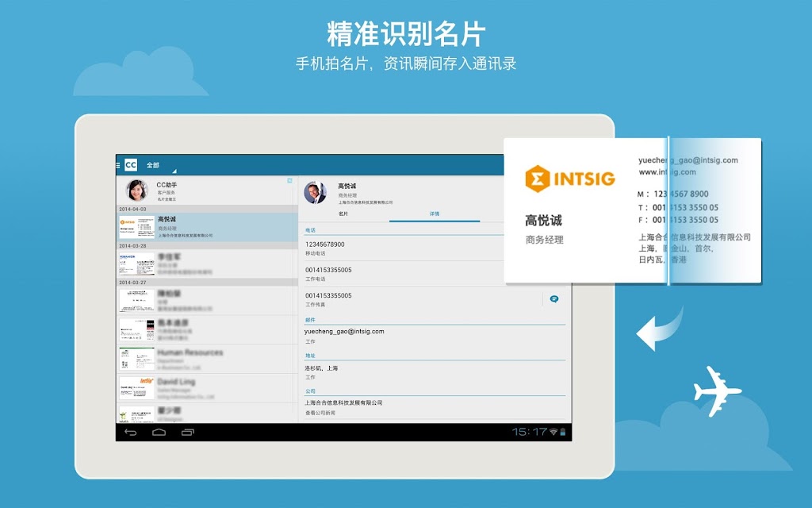Tap the hamburger menu beside CC logo
Image resolution: width=812 pixels, height=508 pixels.
click(119, 165)
